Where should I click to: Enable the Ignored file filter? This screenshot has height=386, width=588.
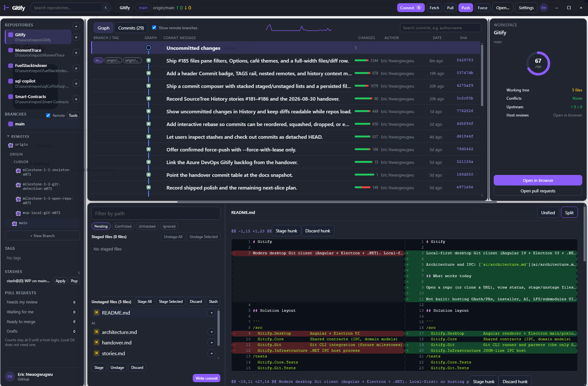point(169,226)
